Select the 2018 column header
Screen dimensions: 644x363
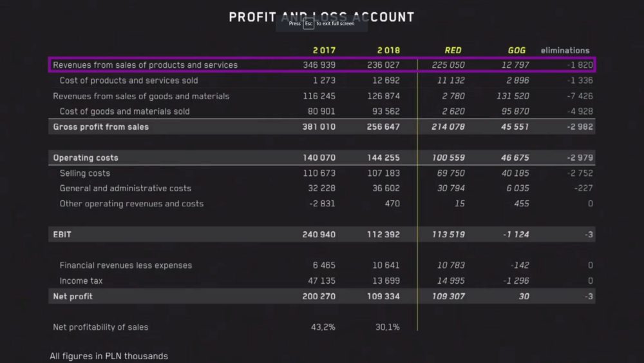388,50
